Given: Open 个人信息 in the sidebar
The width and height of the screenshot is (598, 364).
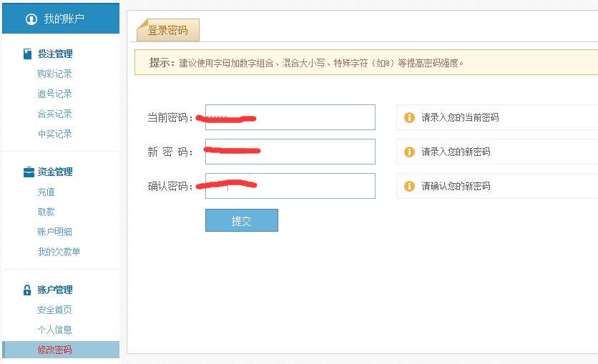Looking at the screenshot, I should click(x=54, y=330).
